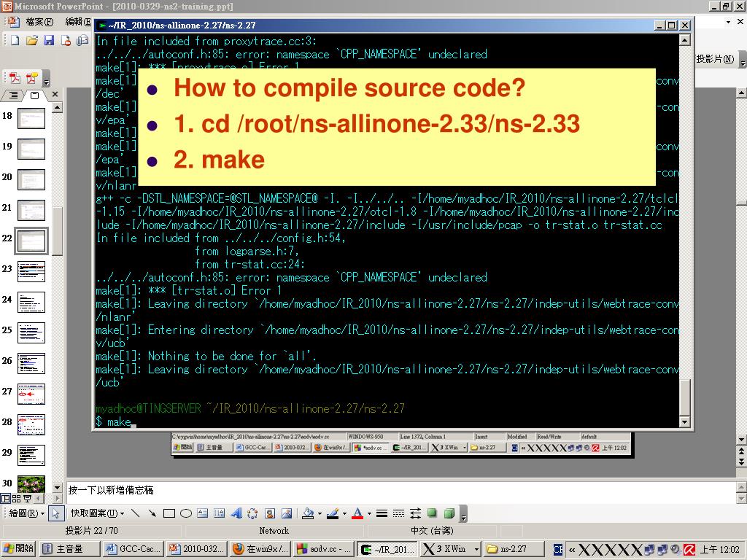Insert a Text Box from drawing toolbar

pos(203,513)
